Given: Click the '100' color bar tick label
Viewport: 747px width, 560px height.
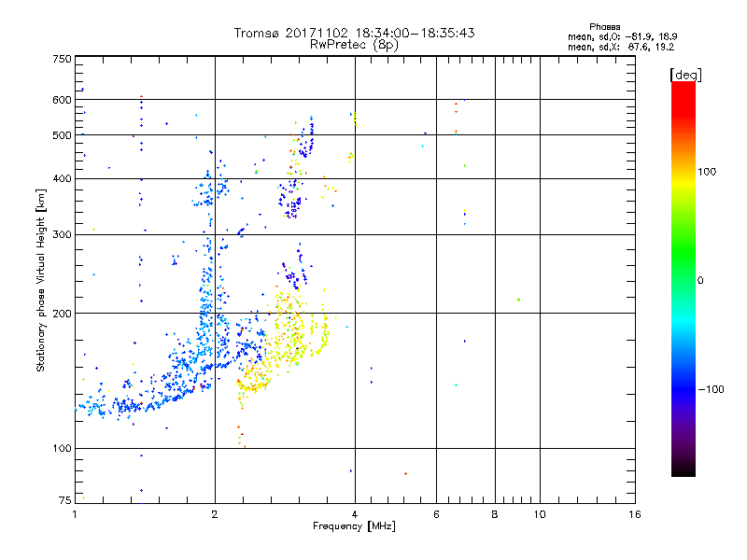Looking at the screenshot, I should pos(707,172).
